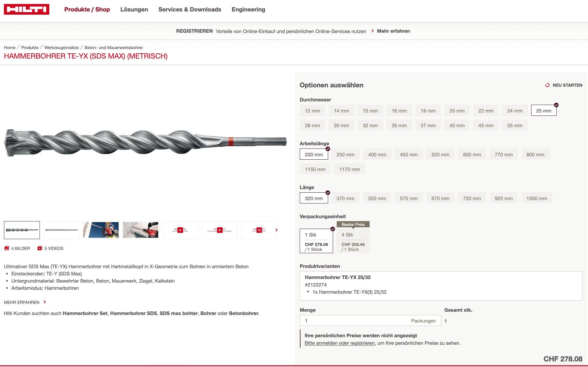The image size is (588, 367).
Task: Click next arrow in thumbnail gallery
Action: click(x=277, y=230)
